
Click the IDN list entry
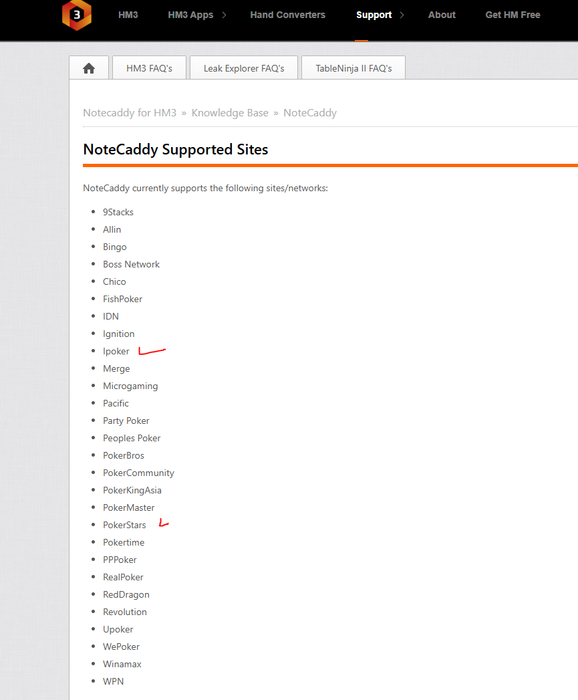point(111,317)
